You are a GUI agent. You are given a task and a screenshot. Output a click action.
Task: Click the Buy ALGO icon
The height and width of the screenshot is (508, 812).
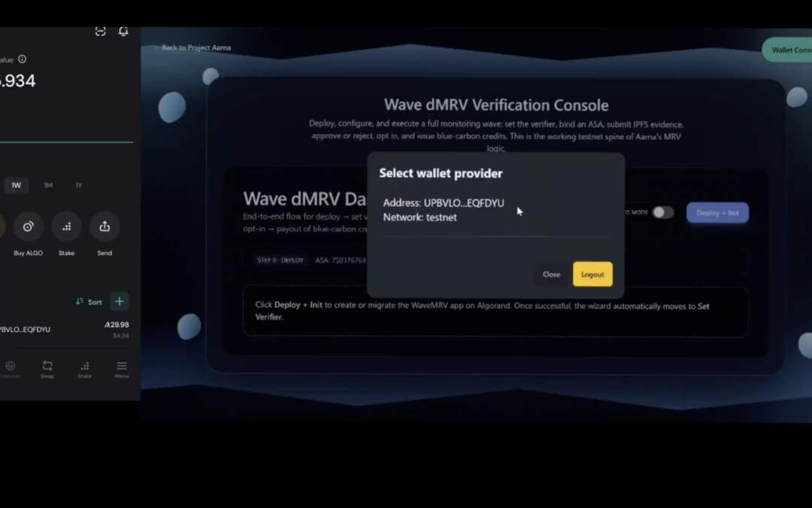tap(28, 227)
